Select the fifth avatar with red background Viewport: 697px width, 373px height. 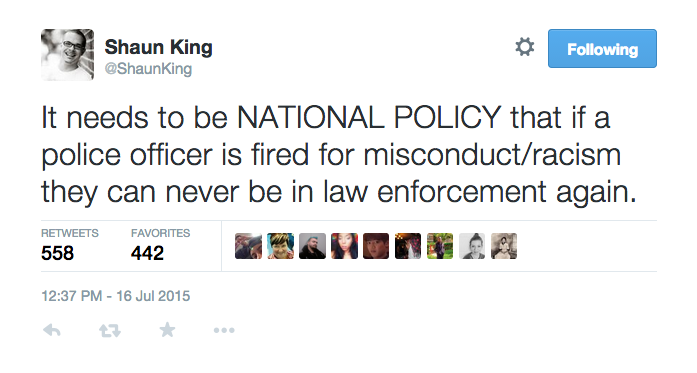pyautogui.click(x=376, y=246)
